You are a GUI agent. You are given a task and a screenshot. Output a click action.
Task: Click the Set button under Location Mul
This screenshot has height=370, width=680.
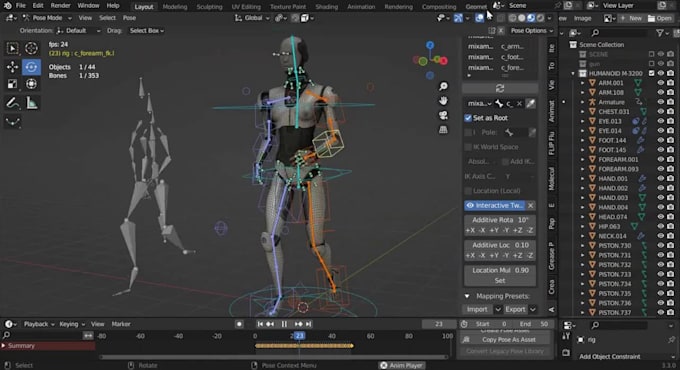coord(500,281)
